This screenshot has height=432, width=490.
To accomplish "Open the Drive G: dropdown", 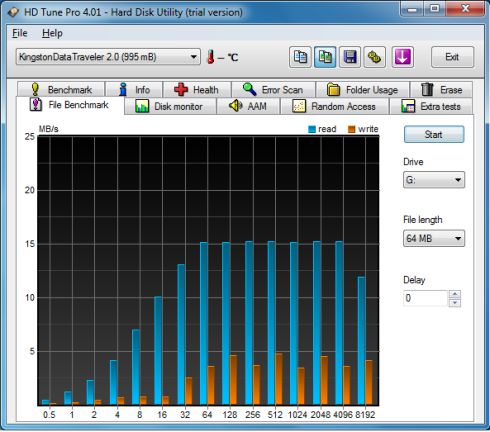I will [x=434, y=180].
